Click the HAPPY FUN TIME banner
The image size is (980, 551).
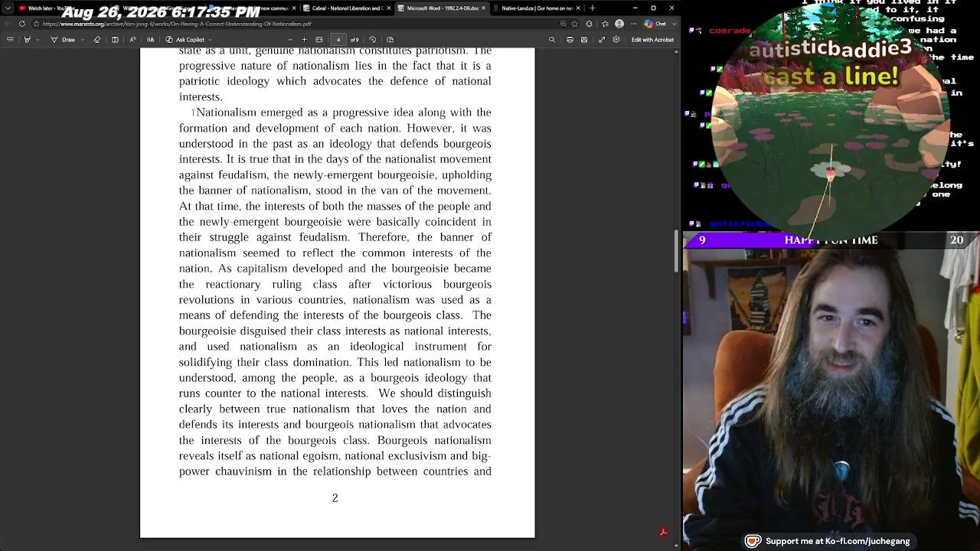831,240
